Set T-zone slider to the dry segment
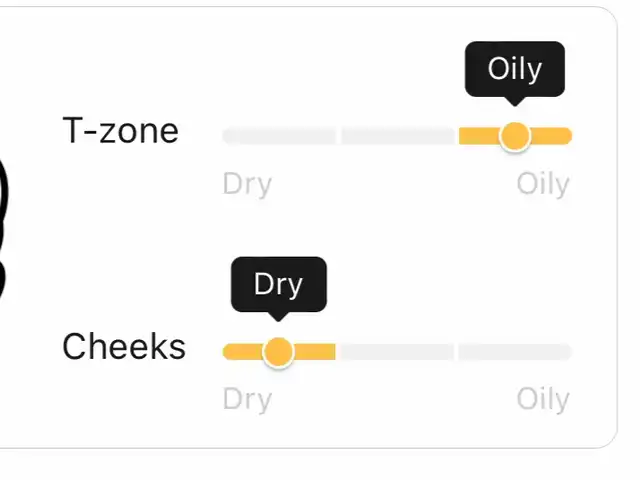The height and width of the screenshot is (480, 640). click(279, 136)
